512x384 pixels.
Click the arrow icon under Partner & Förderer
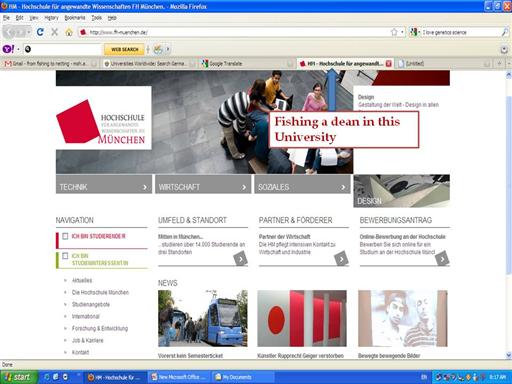click(x=341, y=259)
